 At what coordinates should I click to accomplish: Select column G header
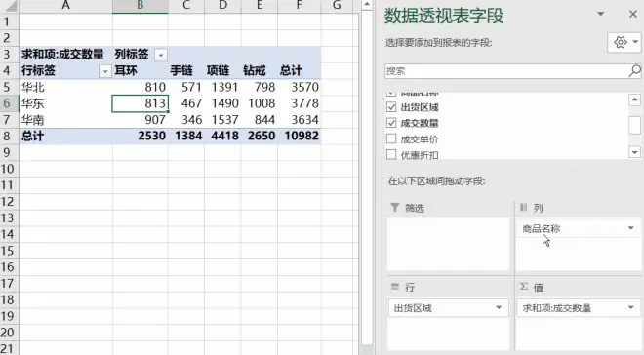tap(337, 5)
